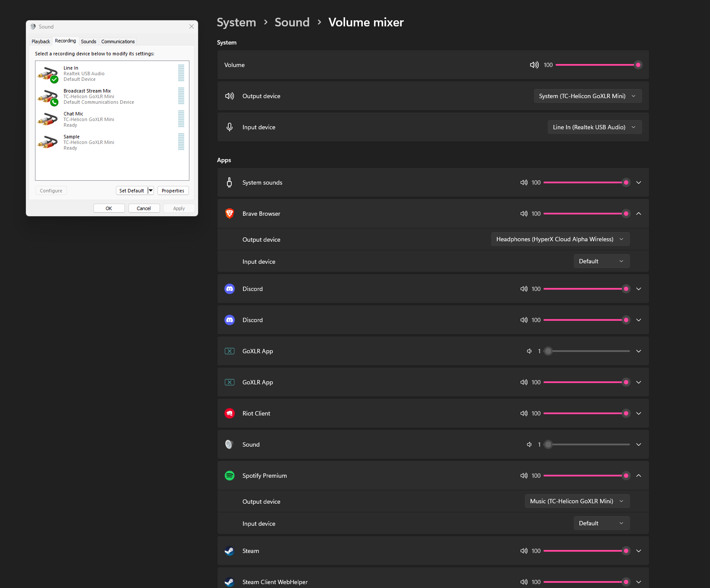Select Broadcast Stream Mix device icon

click(x=48, y=97)
